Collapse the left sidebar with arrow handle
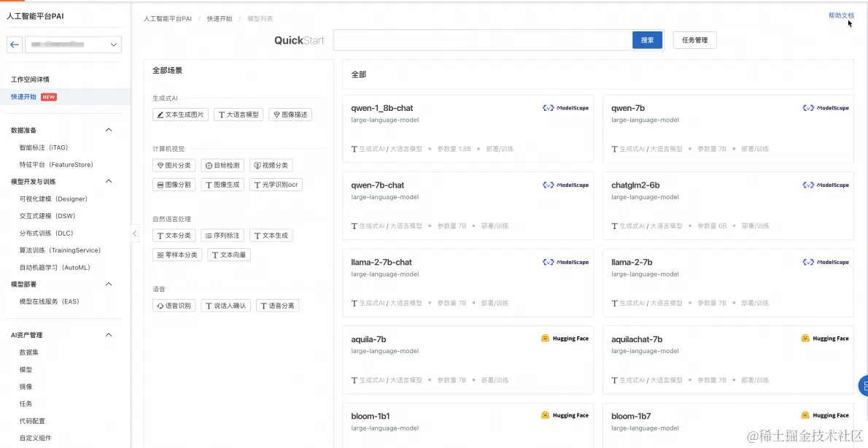The width and height of the screenshot is (868, 448). [134, 233]
